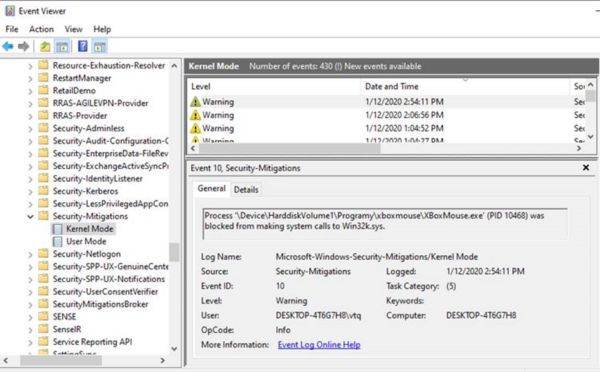
Task: Click the Forward arrow toolbar icon
Action: [24, 47]
